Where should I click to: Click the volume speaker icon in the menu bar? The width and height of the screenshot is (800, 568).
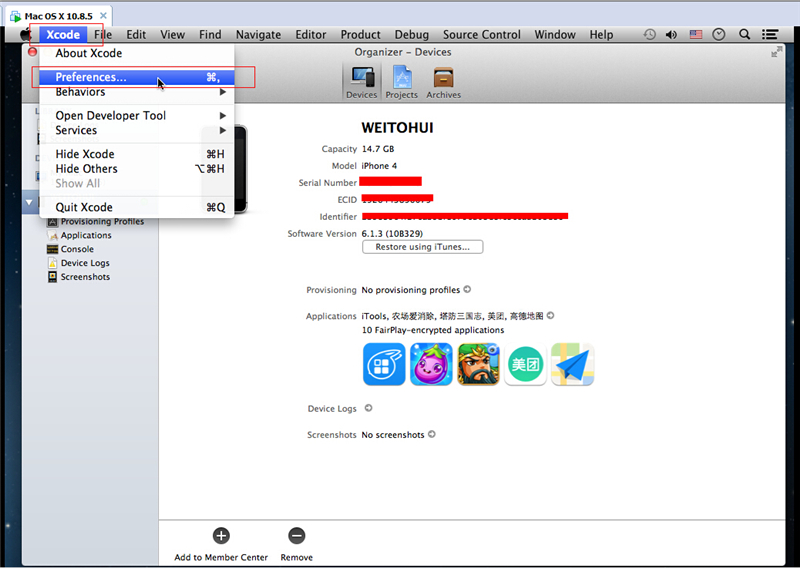[671, 34]
